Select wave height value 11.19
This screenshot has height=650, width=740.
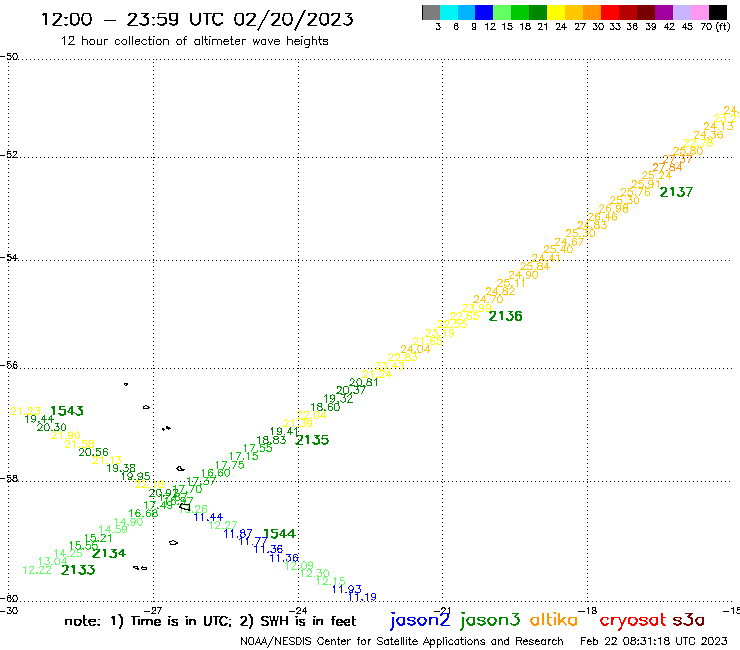tap(362, 597)
